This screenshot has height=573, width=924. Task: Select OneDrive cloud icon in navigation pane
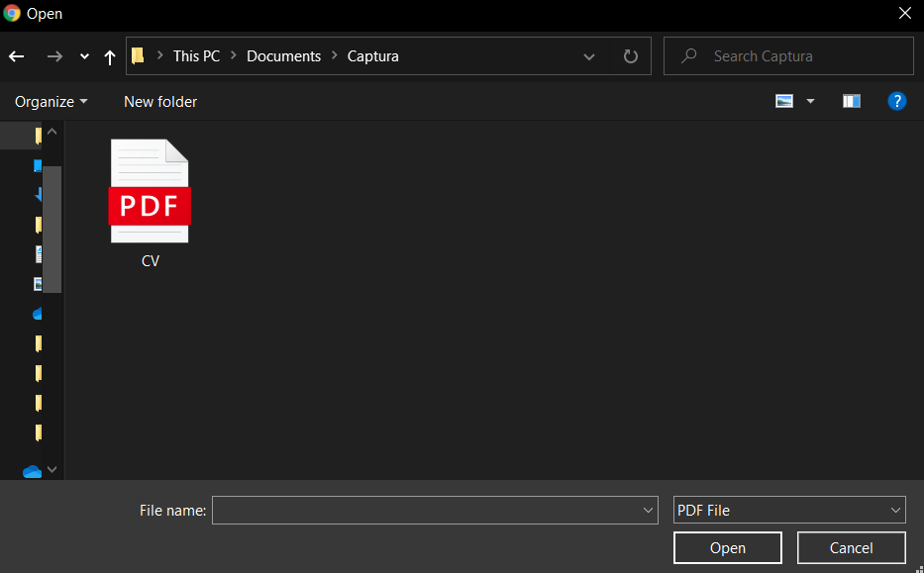point(33,471)
